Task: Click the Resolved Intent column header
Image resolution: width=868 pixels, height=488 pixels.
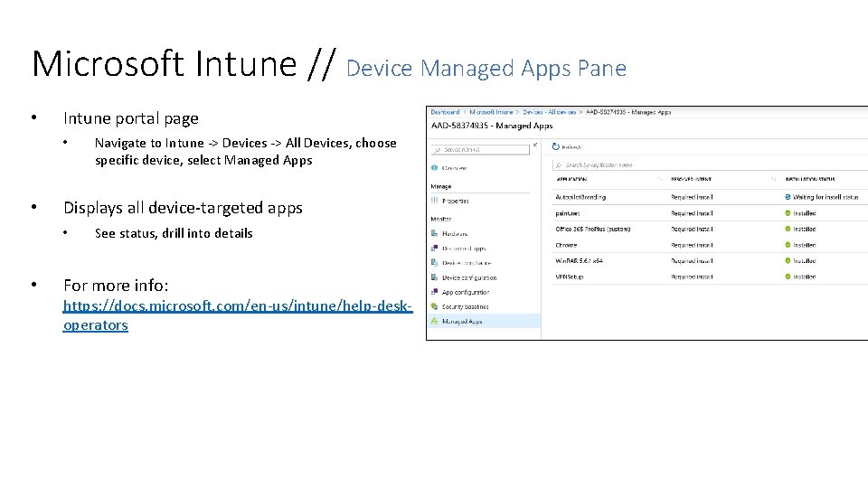Action: pos(691,179)
